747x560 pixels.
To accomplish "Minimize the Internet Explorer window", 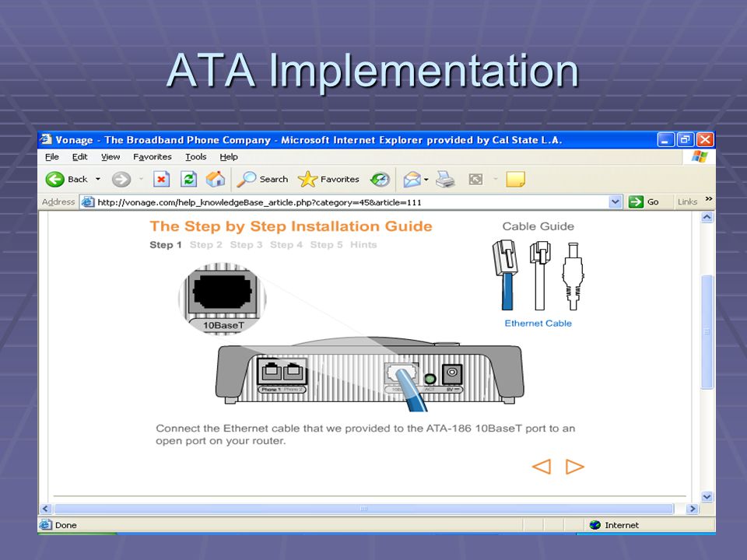I will tap(665, 139).
